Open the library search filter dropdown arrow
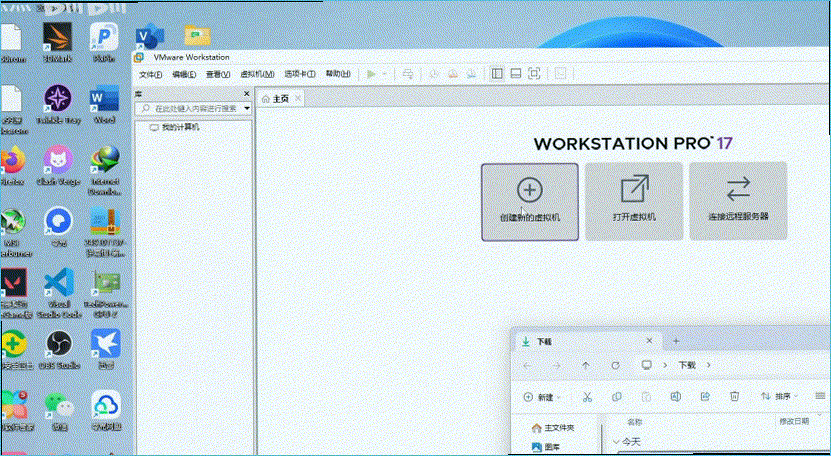This screenshot has height=456, width=831. pyautogui.click(x=247, y=108)
